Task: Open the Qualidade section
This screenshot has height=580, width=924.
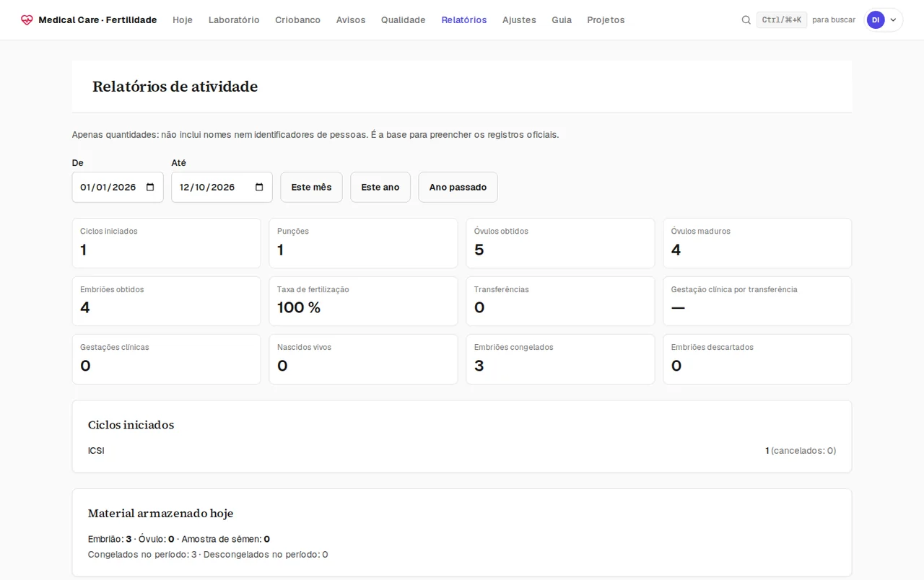Action: tap(404, 20)
